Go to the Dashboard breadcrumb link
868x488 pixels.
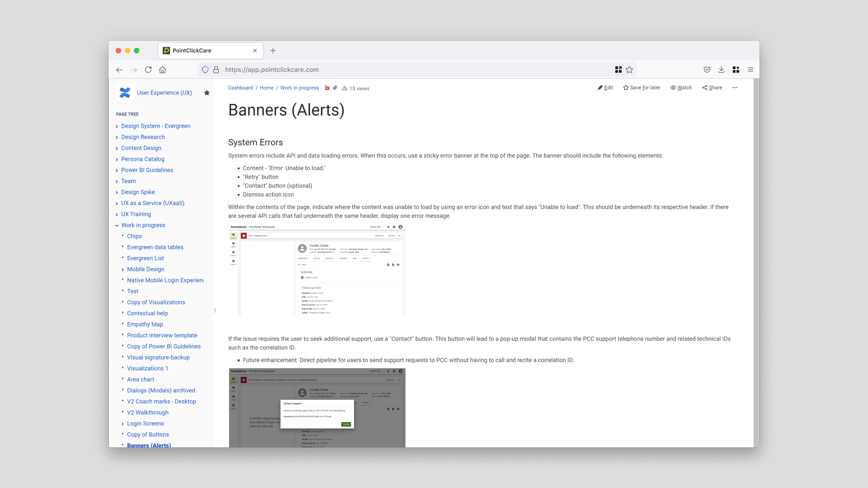(241, 88)
